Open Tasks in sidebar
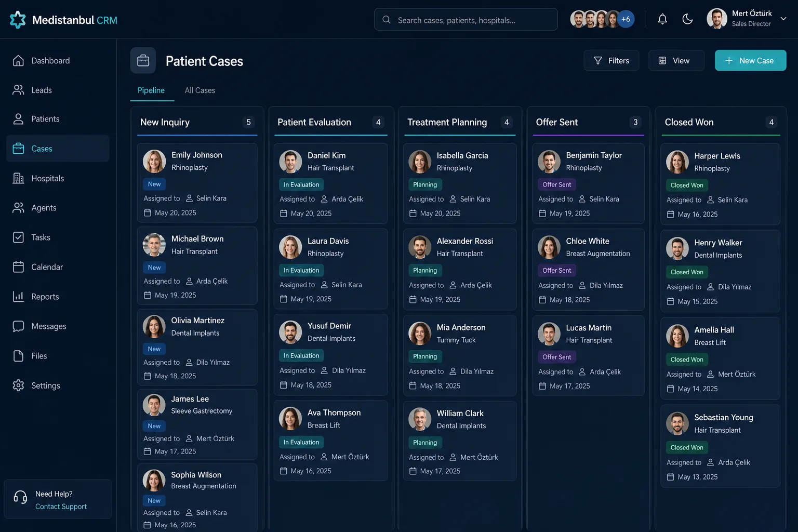Screen dimensions: 798x532 pos(58,237)
